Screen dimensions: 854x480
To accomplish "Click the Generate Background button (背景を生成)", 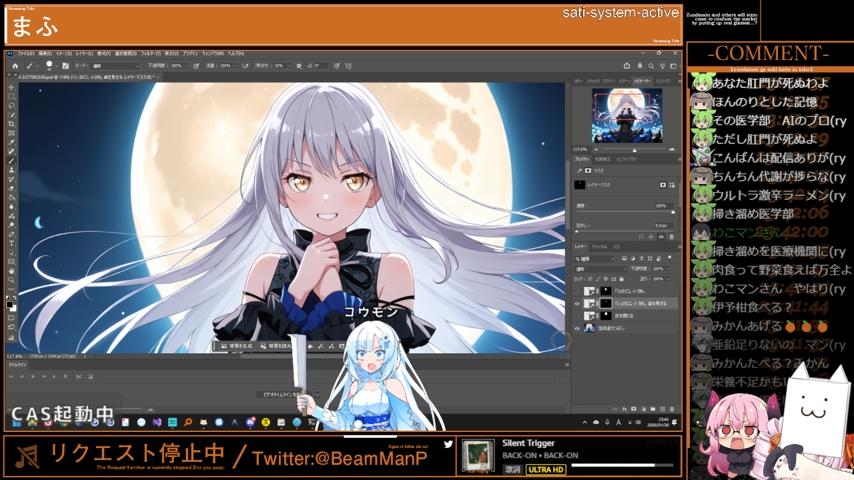I will click(x=238, y=346).
